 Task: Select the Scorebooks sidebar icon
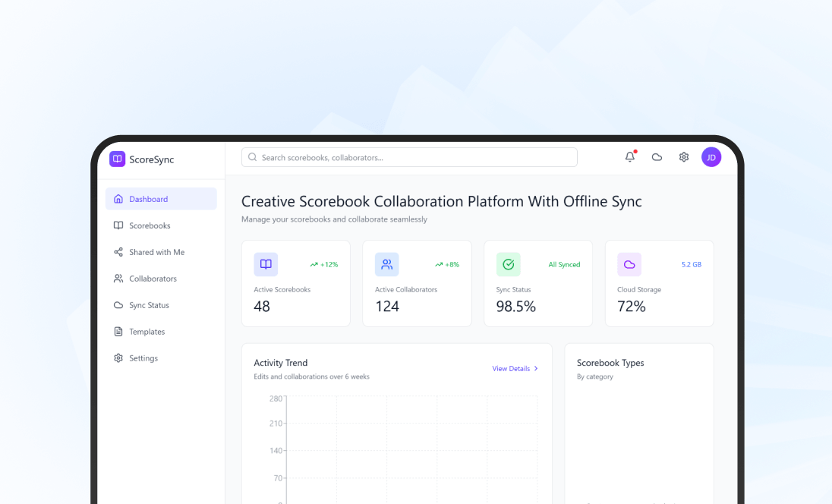click(118, 225)
